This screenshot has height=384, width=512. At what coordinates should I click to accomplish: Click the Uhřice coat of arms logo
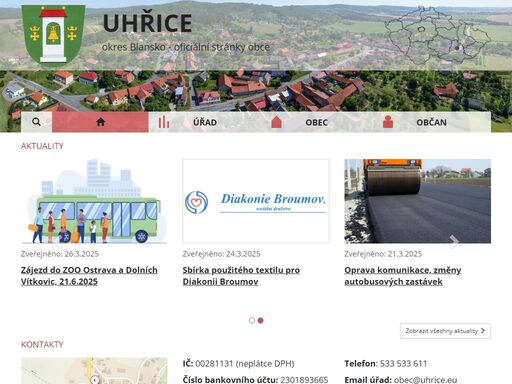[x=53, y=35]
